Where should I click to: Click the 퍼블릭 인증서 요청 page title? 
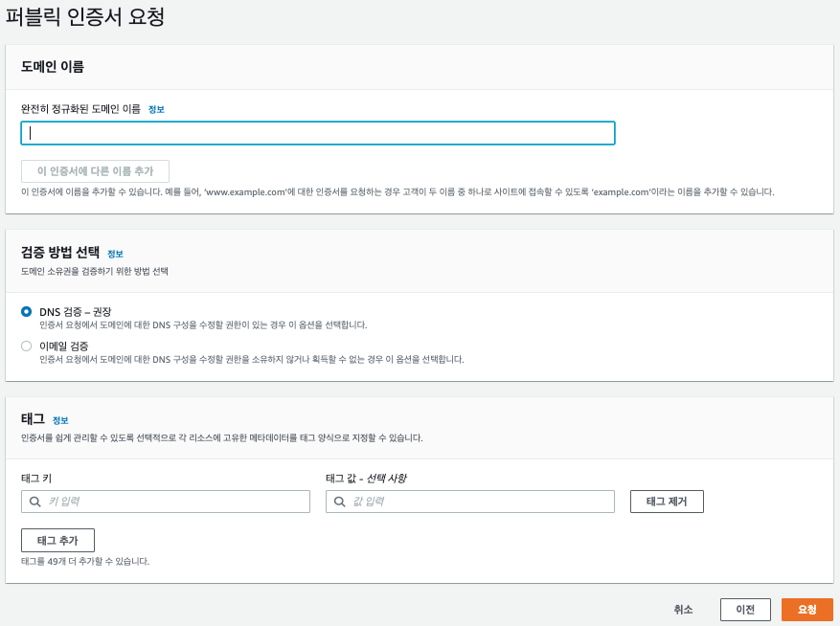pyautogui.click(x=84, y=16)
